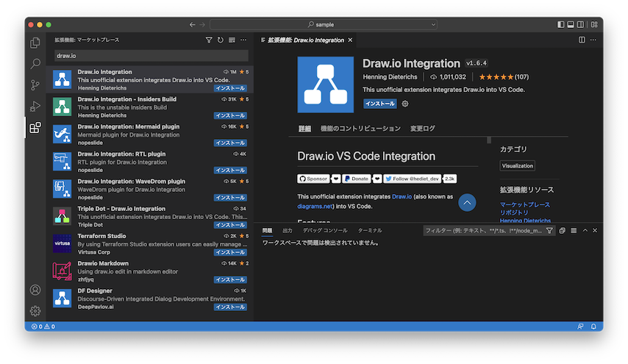Install Drawio Markdown extension
628x364 pixels.
230,280
